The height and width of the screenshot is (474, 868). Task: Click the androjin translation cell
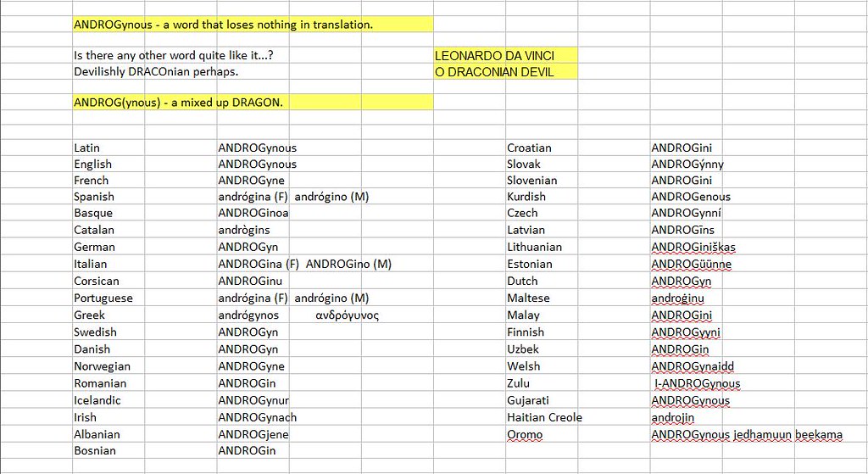click(x=672, y=417)
